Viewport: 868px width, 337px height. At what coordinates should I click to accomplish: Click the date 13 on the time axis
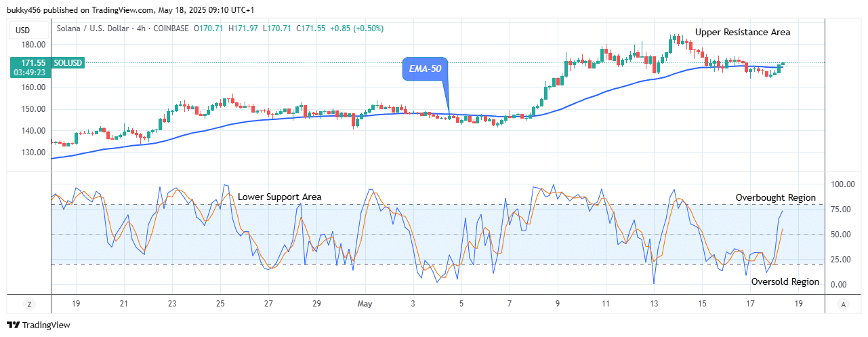click(x=653, y=304)
